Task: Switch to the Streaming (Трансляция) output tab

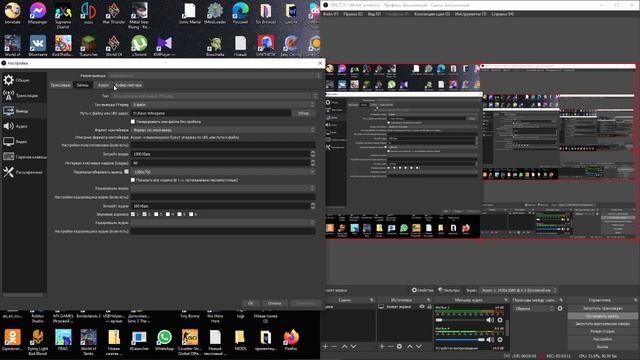Action: [x=60, y=85]
